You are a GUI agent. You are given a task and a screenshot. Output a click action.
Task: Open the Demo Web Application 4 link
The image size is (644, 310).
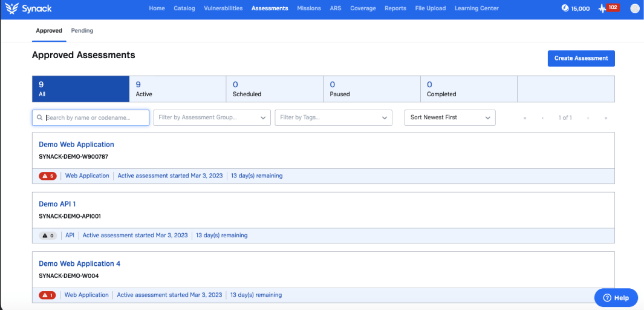[x=80, y=263]
